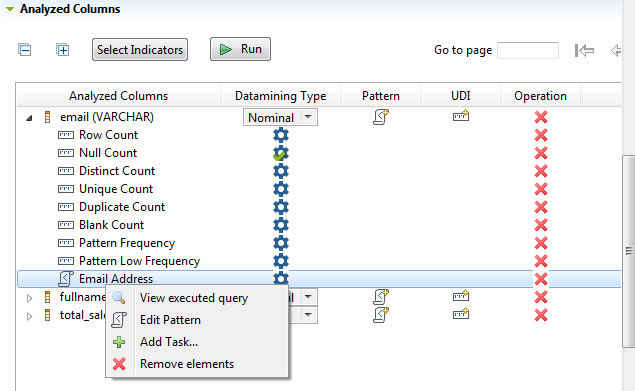The width and height of the screenshot is (635, 391).
Task: Open Null Count gear with green check
Action: (281, 153)
